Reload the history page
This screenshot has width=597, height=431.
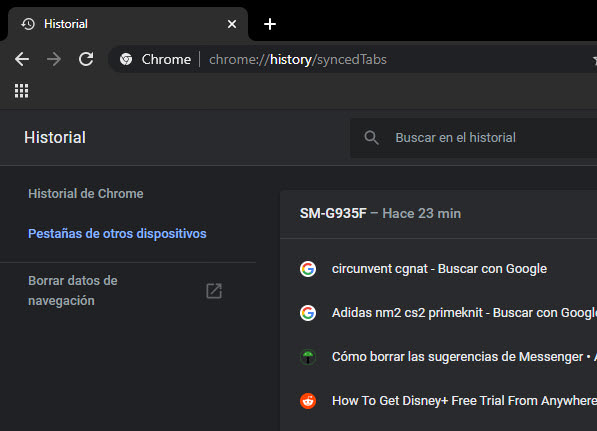[x=86, y=59]
